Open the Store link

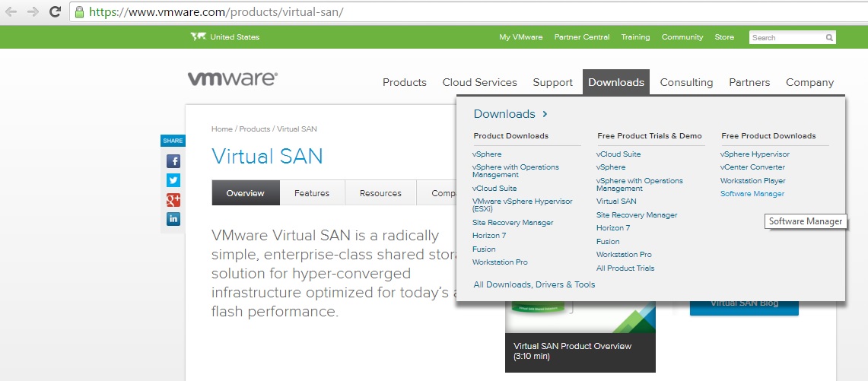pos(724,37)
